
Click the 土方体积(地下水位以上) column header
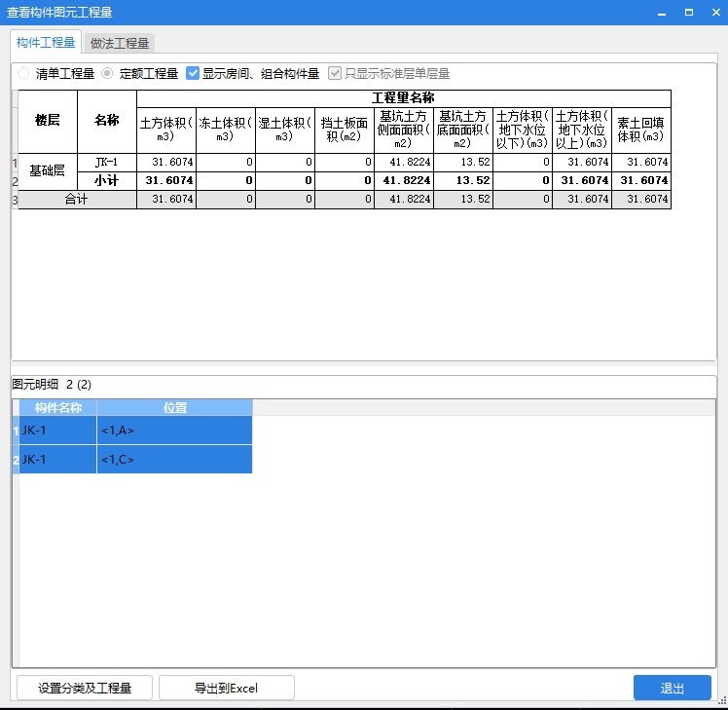[582, 131]
